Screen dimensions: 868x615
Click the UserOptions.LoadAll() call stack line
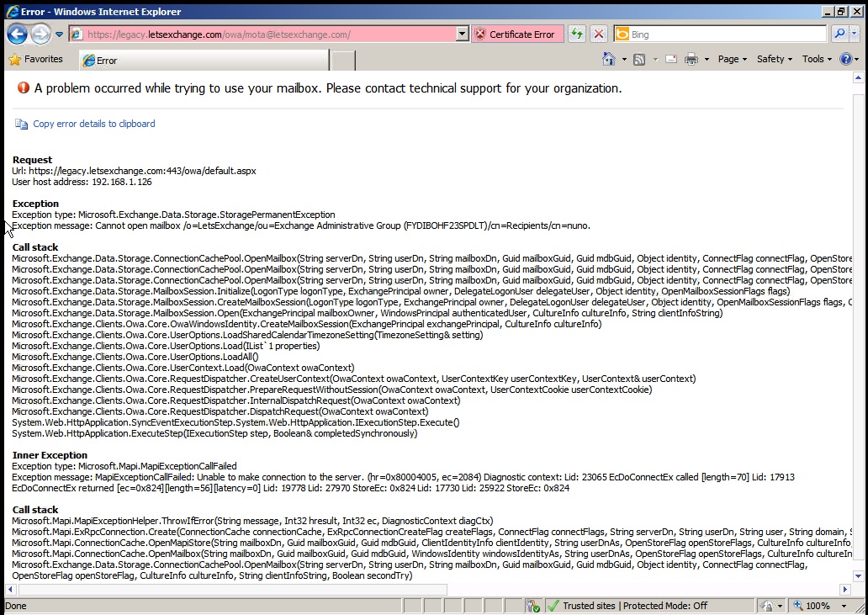pos(135,357)
